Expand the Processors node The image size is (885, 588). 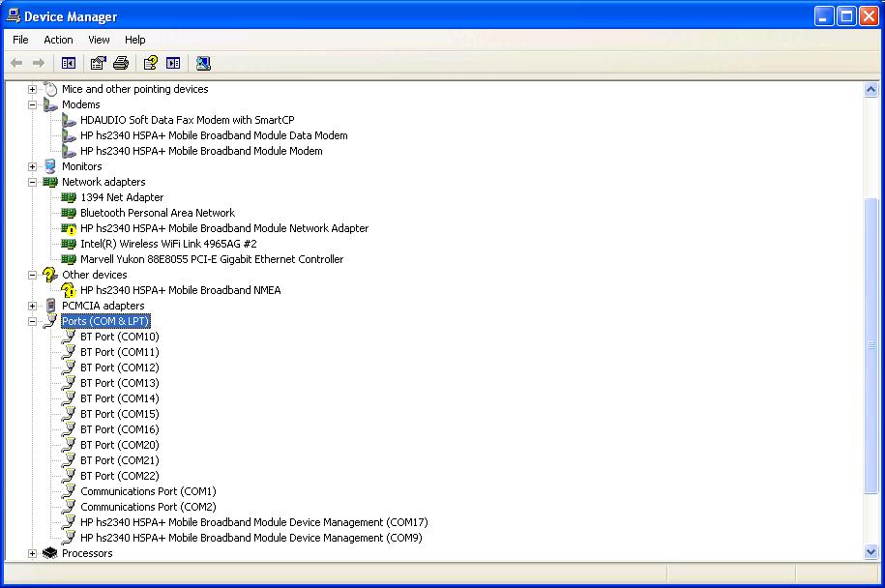click(32, 553)
